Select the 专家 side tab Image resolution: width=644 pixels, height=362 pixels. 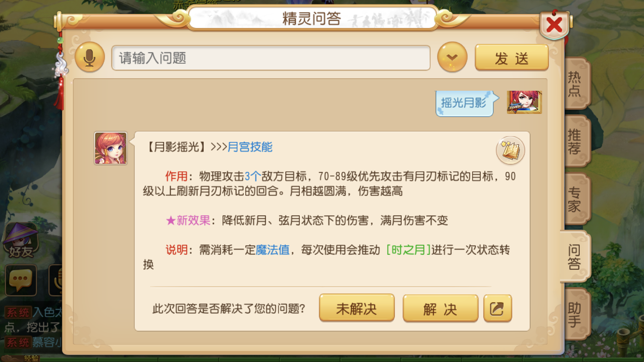point(575,199)
